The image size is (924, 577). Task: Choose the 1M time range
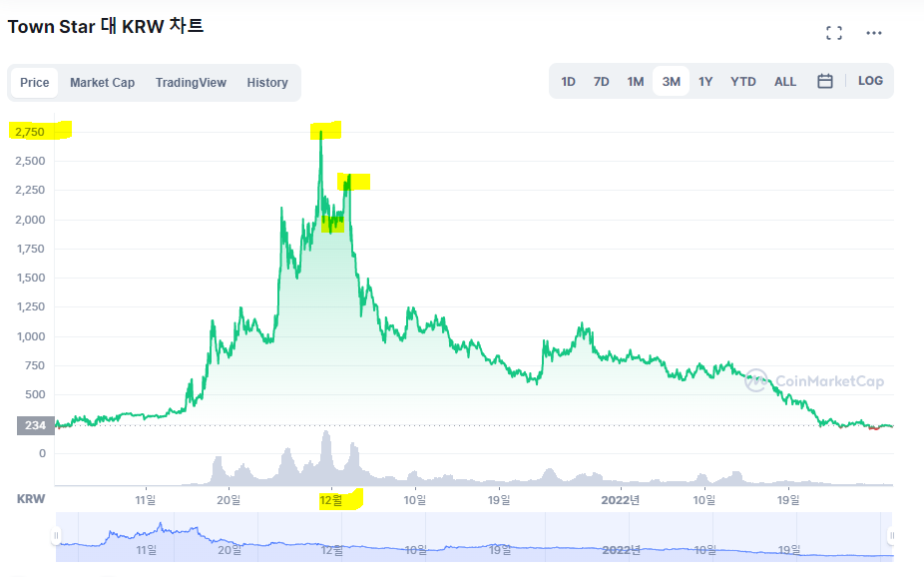coord(636,81)
